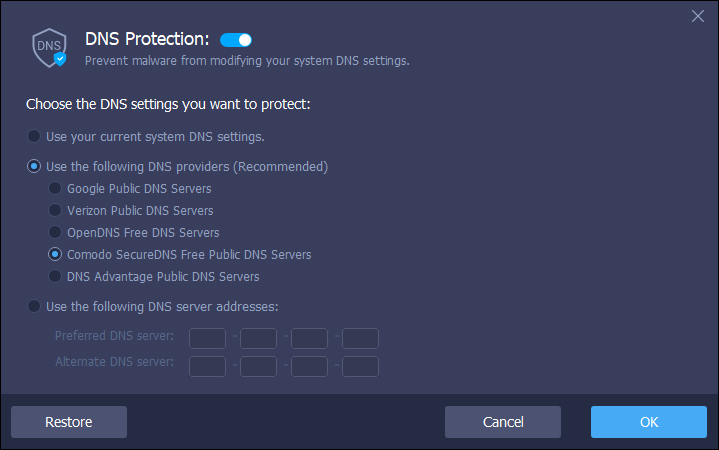Select OpenDNS Free DNS Servers

click(56, 232)
